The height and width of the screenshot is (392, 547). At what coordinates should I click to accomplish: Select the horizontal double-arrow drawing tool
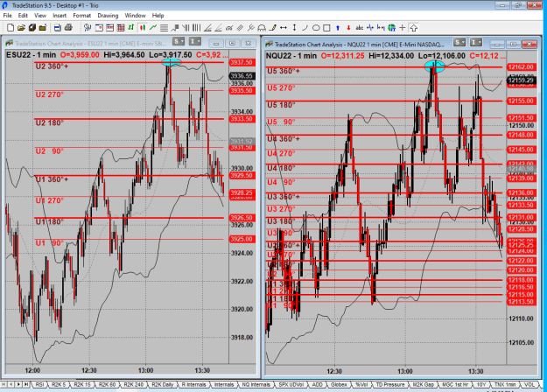284,27
